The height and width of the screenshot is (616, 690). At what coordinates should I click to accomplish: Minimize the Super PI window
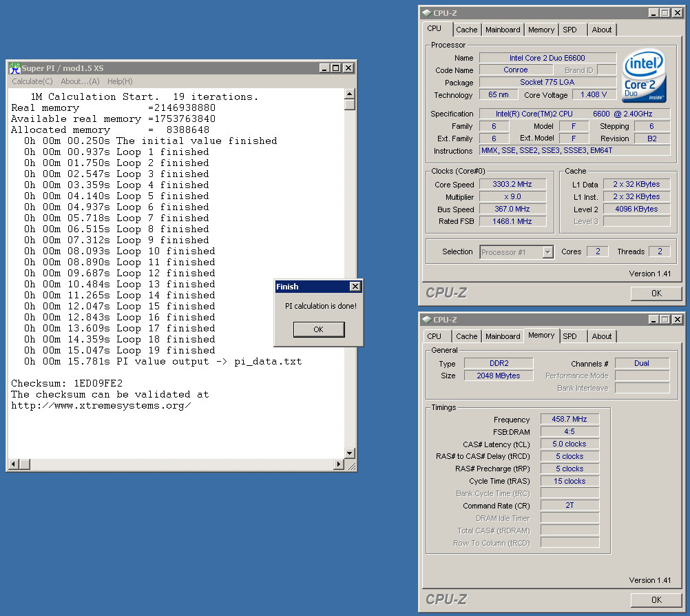pyautogui.click(x=324, y=68)
